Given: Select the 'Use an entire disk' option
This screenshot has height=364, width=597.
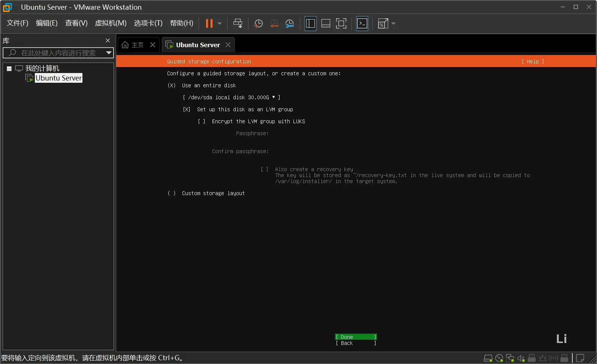Looking at the screenshot, I should coord(172,85).
